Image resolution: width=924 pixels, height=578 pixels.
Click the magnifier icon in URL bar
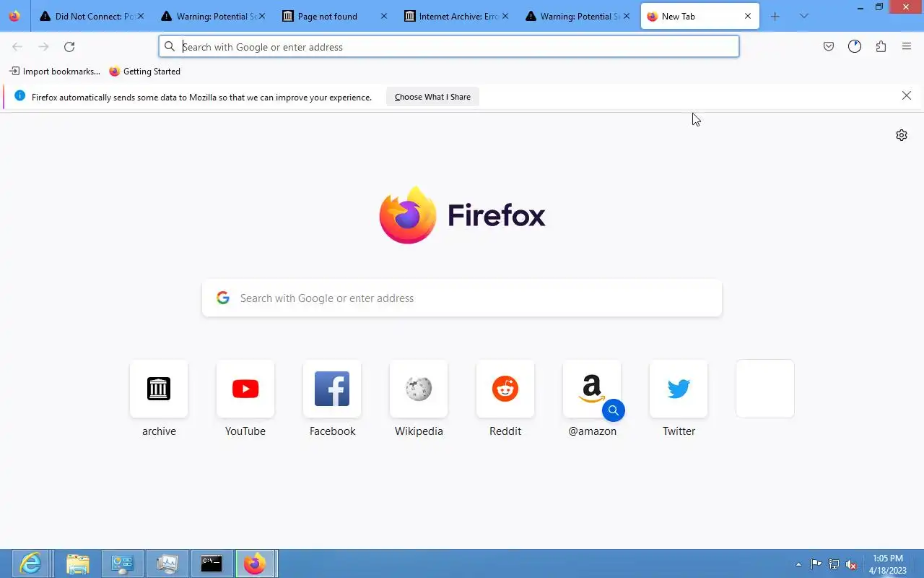(170, 47)
